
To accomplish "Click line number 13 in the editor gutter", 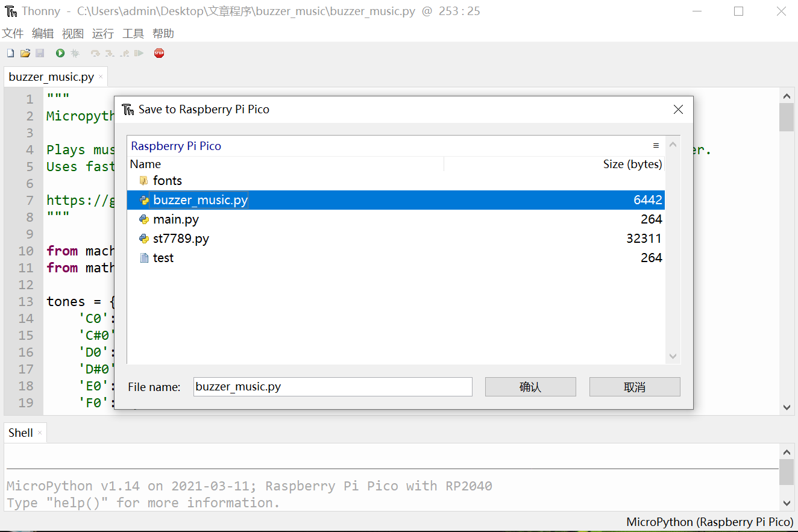I will click(26, 301).
